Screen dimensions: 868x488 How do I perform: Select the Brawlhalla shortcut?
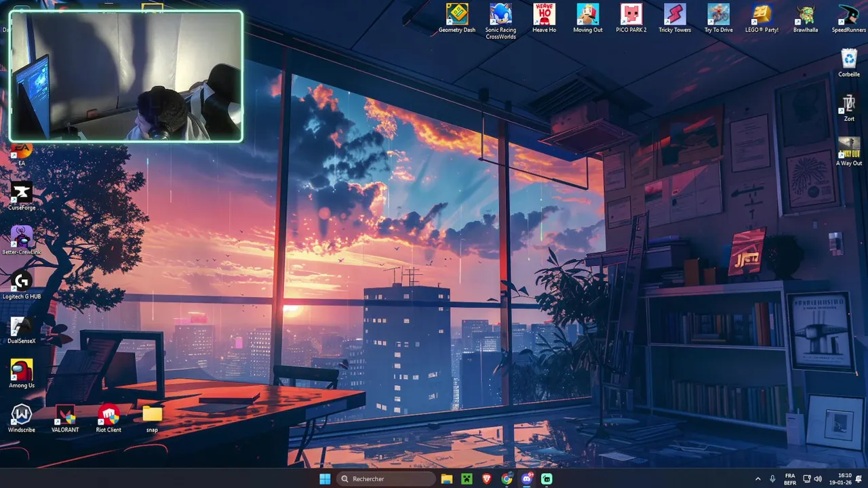tap(806, 18)
